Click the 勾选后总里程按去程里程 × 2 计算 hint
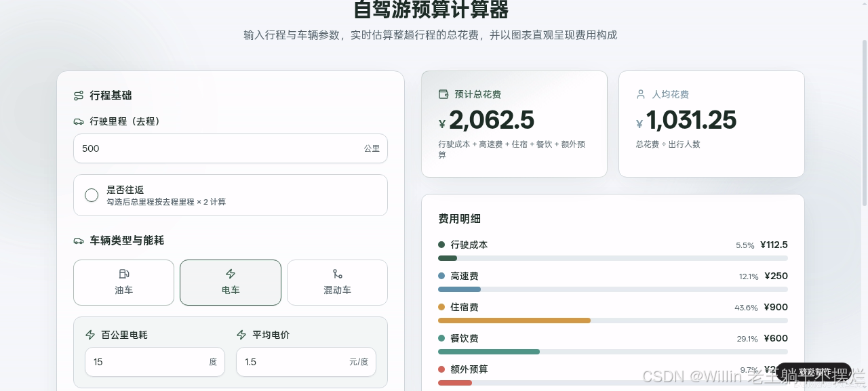 pyautogui.click(x=166, y=202)
